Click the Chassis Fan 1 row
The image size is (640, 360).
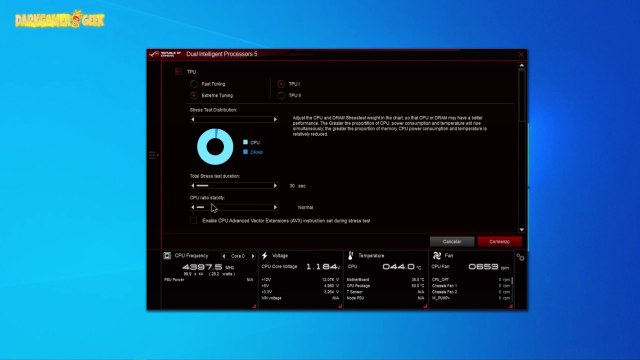pyautogui.click(x=471, y=286)
